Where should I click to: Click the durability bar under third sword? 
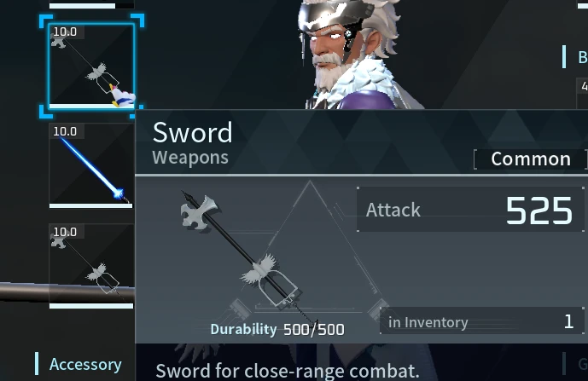[91, 306]
